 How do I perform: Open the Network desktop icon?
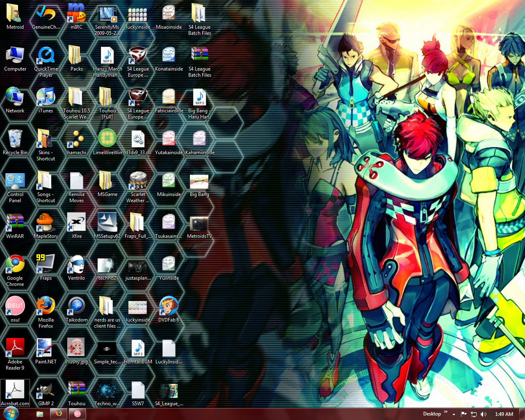tap(15, 100)
